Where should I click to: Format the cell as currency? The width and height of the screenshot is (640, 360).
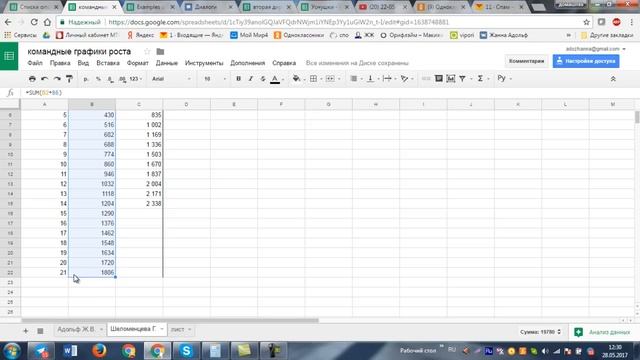86,79
